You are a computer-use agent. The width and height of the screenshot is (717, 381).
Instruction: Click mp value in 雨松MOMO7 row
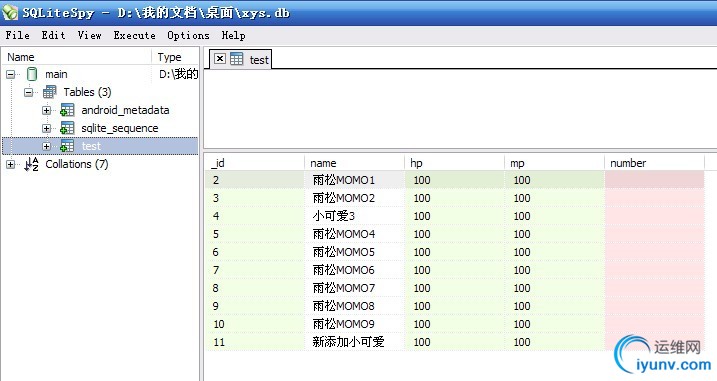click(554, 288)
